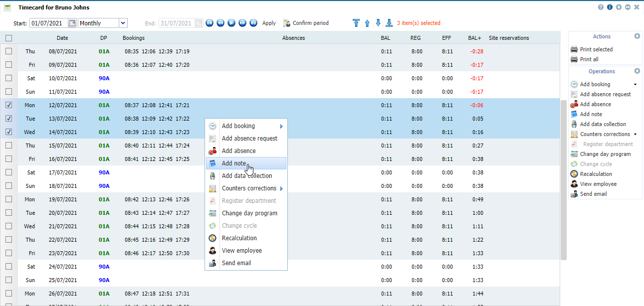Viewport: 644px width, 306px height.
Task: Click the Confirm period lock icon
Action: click(x=287, y=23)
